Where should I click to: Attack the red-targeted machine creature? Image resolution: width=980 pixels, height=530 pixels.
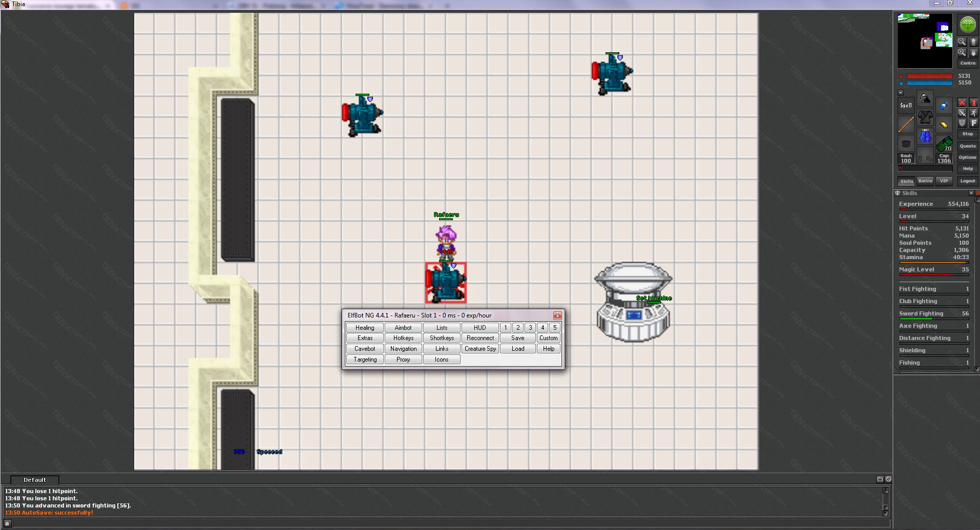click(x=446, y=283)
